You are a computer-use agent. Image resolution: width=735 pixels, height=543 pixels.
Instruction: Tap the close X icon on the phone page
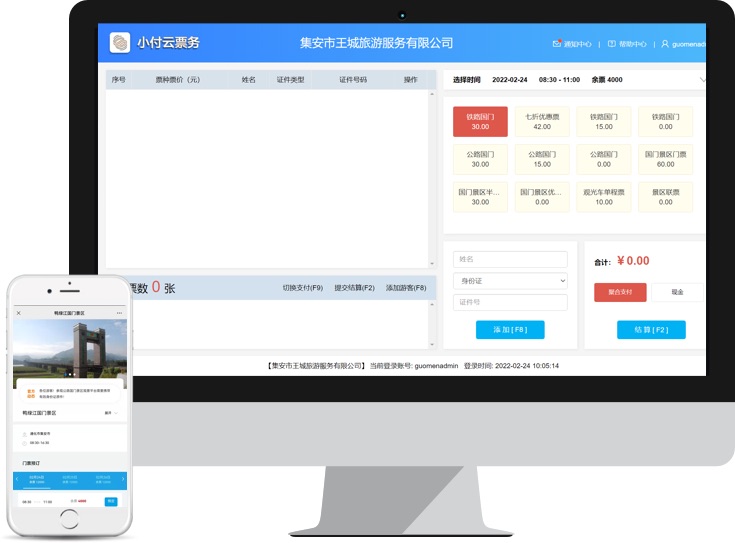pyautogui.click(x=19, y=313)
